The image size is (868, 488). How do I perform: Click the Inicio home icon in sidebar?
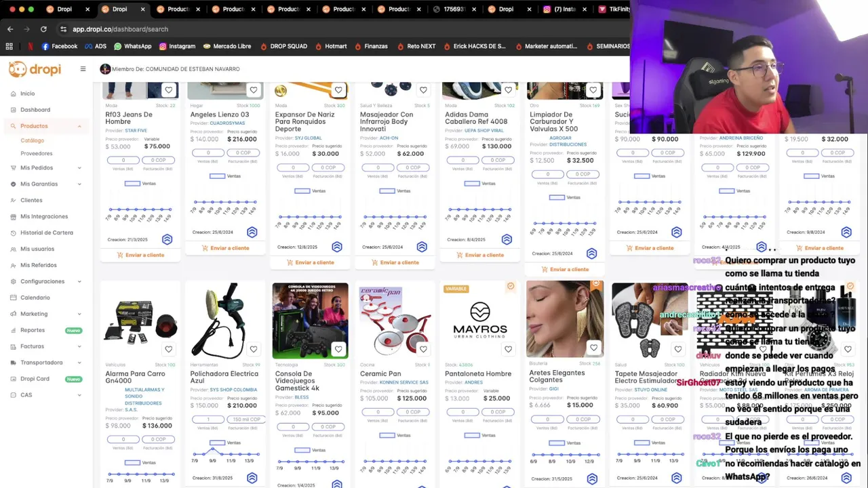click(13, 94)
